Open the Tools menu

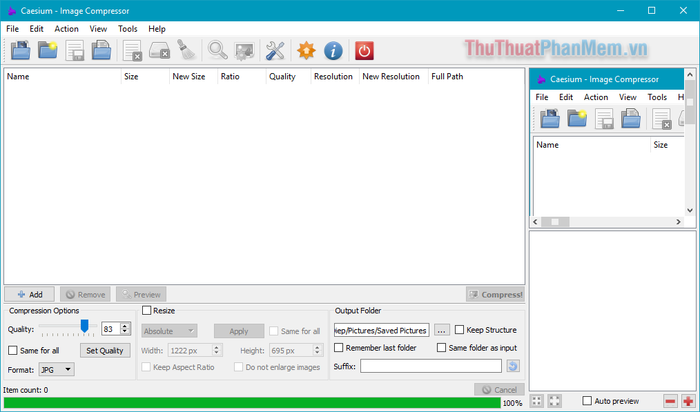tap(128, 29)
